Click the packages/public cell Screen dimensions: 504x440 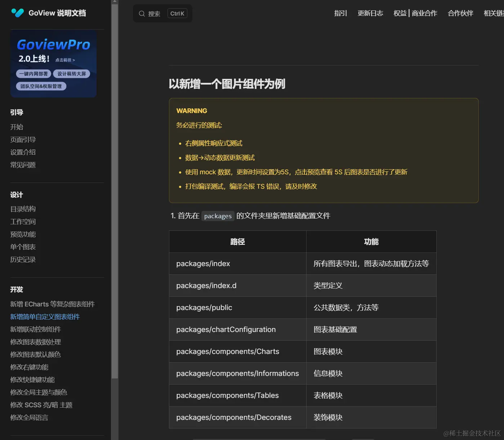[238, 307]
